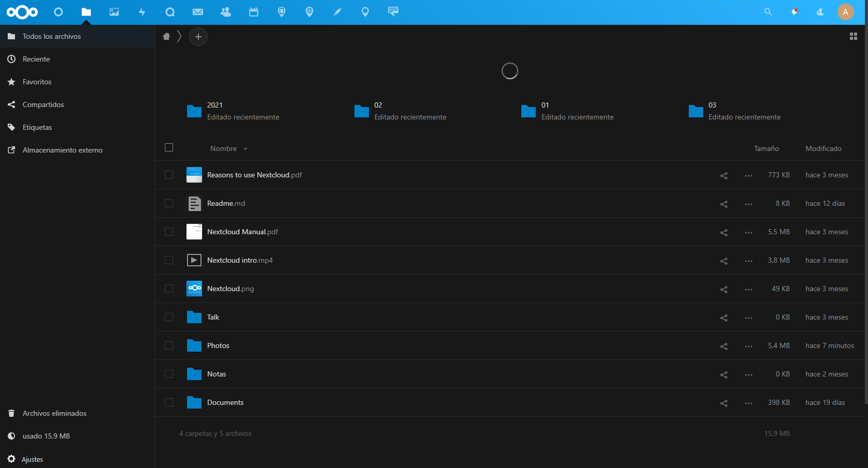The width and height of the screenshot is (868, 468).
Task: Open three-dot menu for Readme.md
Action: 749,204
